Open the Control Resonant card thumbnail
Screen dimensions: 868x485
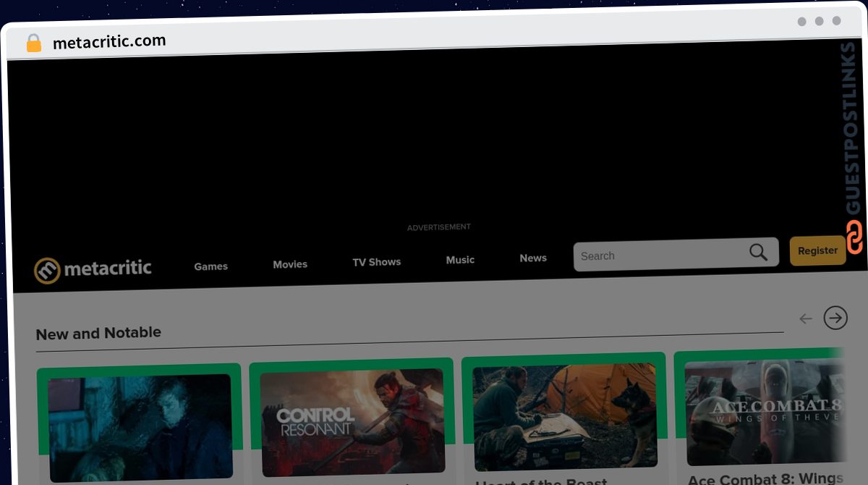(x=352, y=421)
